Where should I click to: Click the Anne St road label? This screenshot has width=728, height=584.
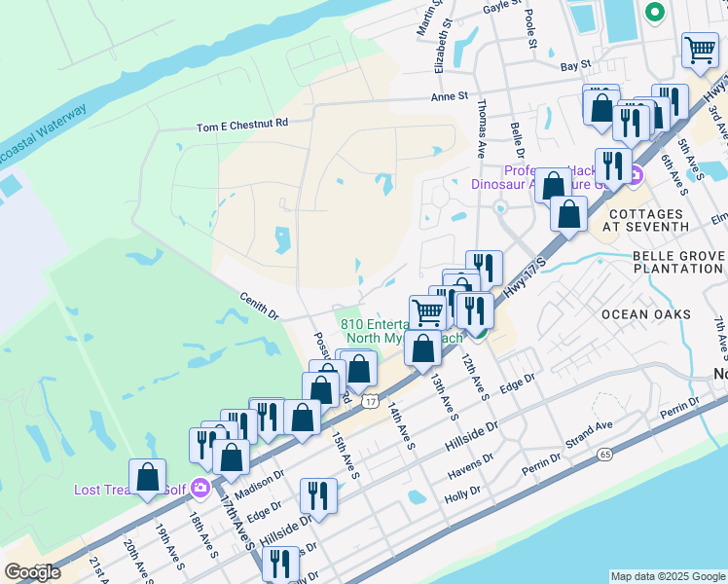[x=450, y=96]
